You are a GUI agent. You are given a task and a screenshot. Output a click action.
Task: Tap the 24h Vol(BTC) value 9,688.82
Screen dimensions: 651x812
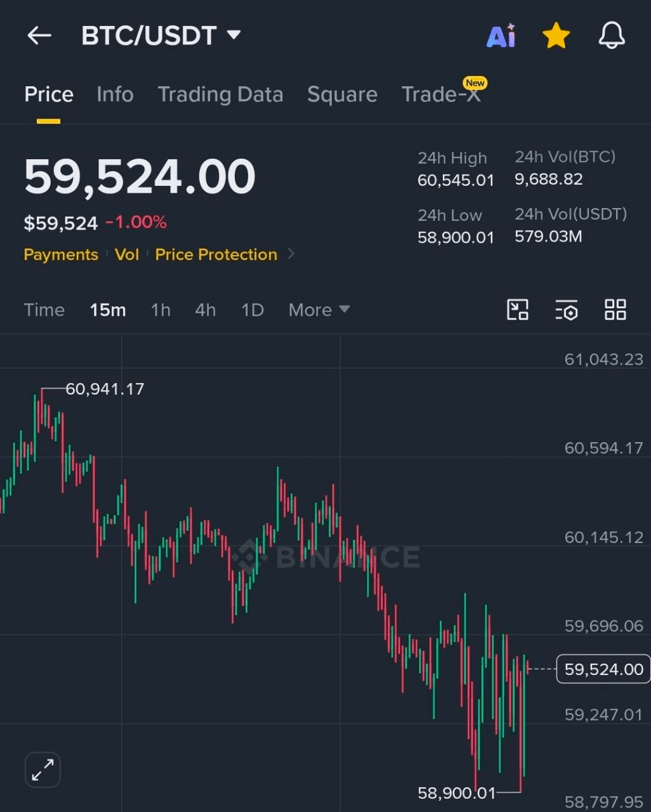point(549,179)
